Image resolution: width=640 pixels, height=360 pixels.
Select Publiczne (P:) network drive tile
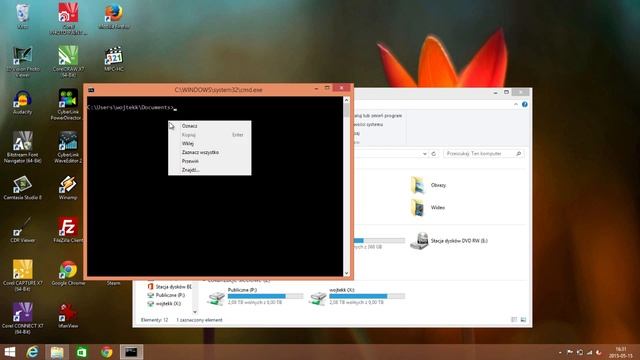[255, 296]
